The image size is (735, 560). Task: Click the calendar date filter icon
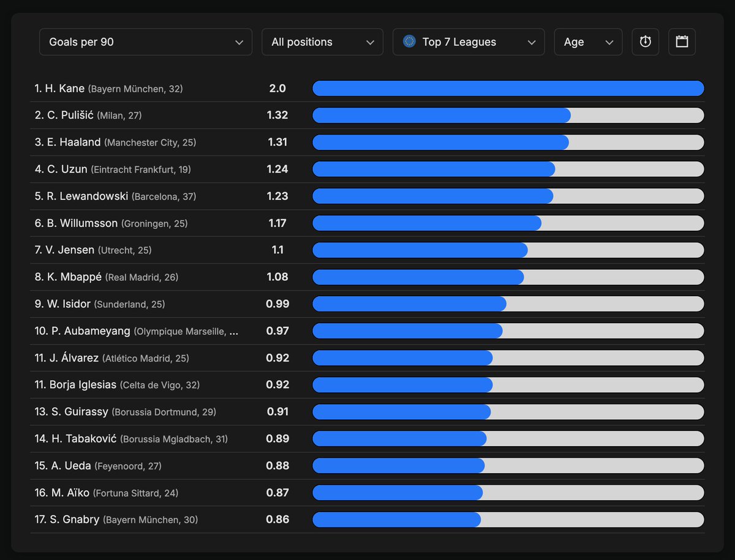(x=682, y=42)
